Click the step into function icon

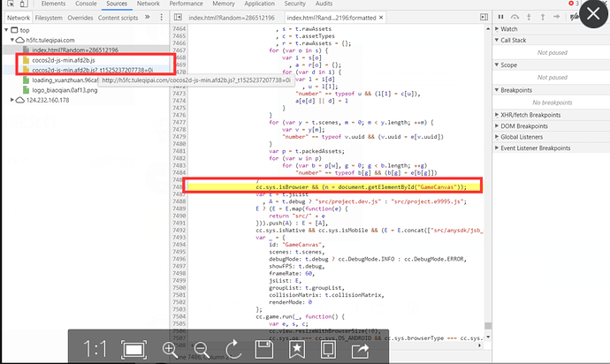click(529, 17)
